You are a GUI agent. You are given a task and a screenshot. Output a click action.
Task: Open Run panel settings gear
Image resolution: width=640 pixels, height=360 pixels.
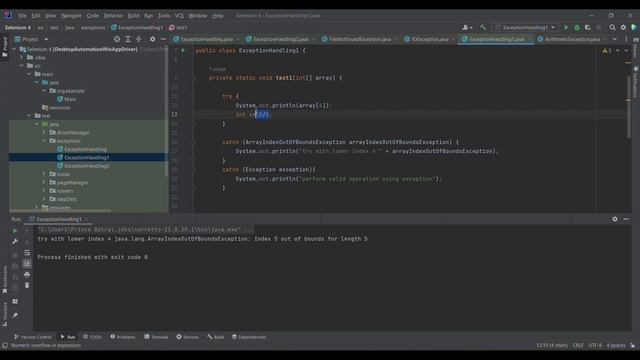point(615,219)
